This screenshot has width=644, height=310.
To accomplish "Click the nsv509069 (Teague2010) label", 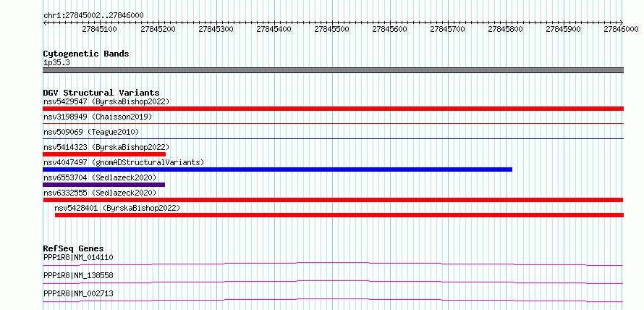I will 91,132.
